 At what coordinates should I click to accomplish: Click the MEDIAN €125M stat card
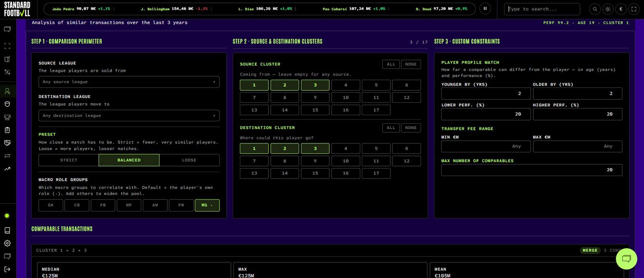click(x=134, y=271)
